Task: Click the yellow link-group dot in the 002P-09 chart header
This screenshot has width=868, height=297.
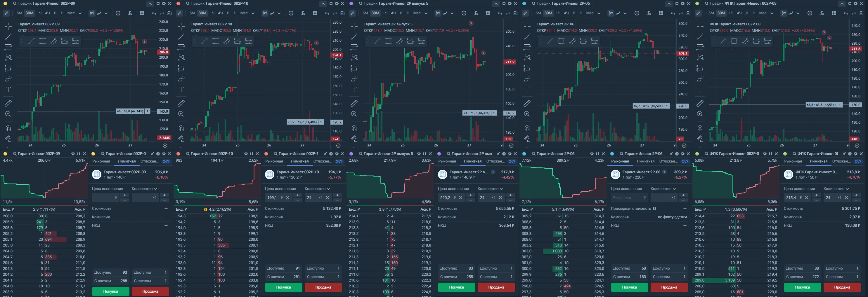Action: [x=5, y=4]
